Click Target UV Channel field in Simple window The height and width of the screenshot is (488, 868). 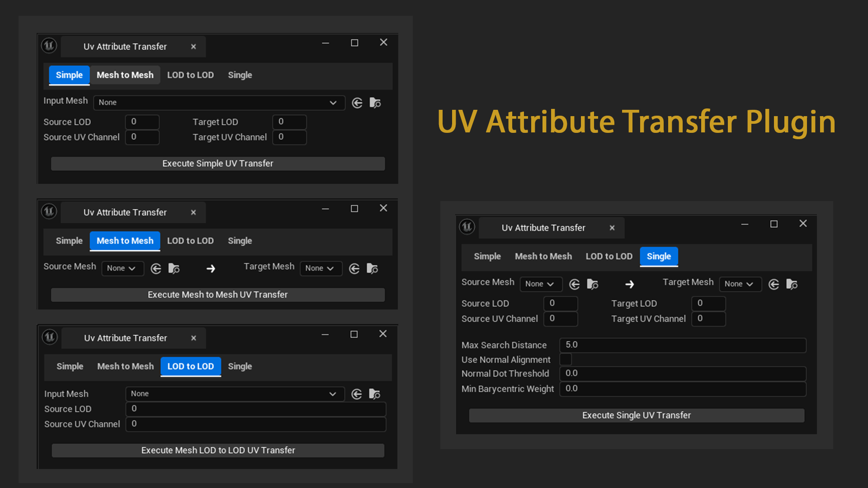(x=289, y=137)
